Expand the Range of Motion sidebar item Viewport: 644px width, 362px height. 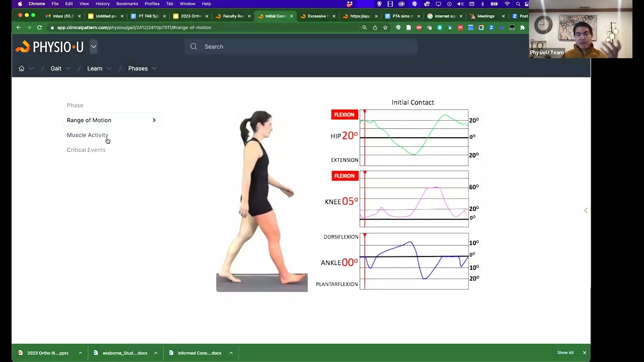coord(154,120)
